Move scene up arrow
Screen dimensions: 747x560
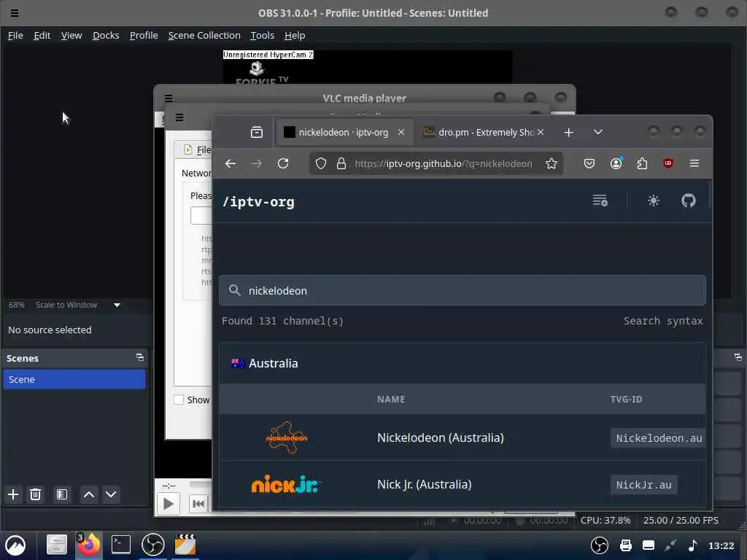coord(88,494)
